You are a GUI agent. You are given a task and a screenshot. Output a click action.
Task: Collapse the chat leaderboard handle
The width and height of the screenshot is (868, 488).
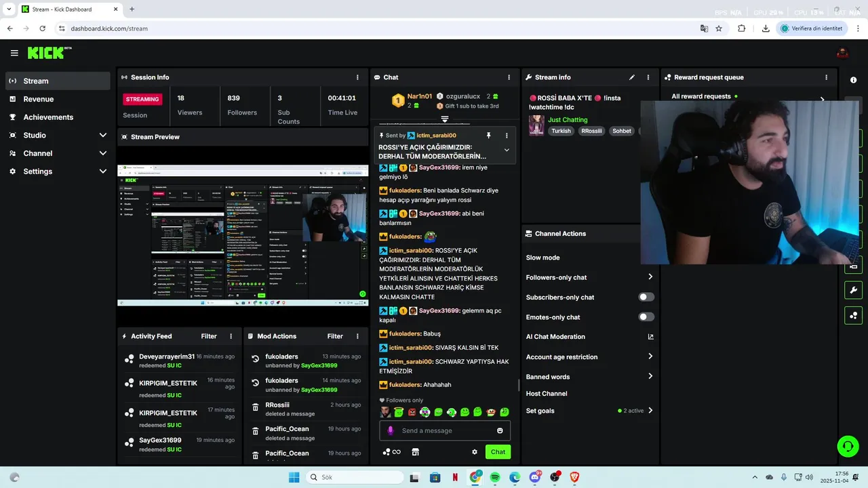click(445, 119)
